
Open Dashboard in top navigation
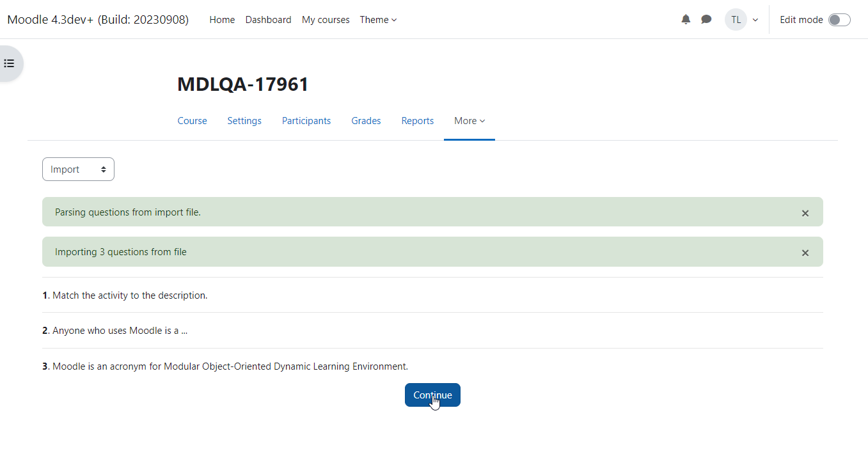pyautogui.click(x=268, y=20)
